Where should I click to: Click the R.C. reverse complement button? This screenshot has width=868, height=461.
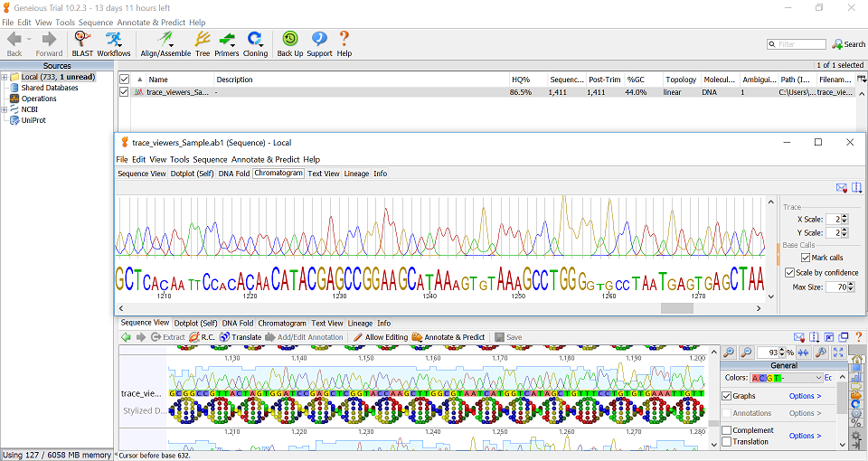pyautogui.click(x=202, y=337)
